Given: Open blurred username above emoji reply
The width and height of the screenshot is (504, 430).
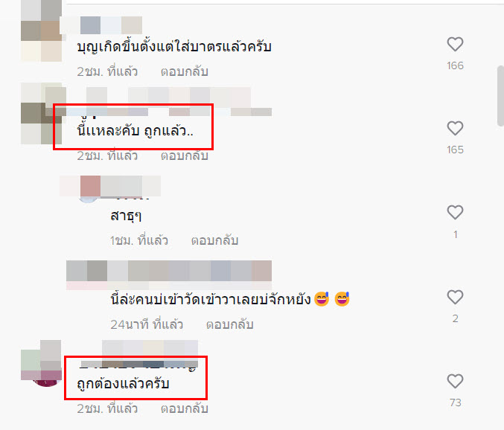Looking at the screenshot, I should [x=169, y=271].
